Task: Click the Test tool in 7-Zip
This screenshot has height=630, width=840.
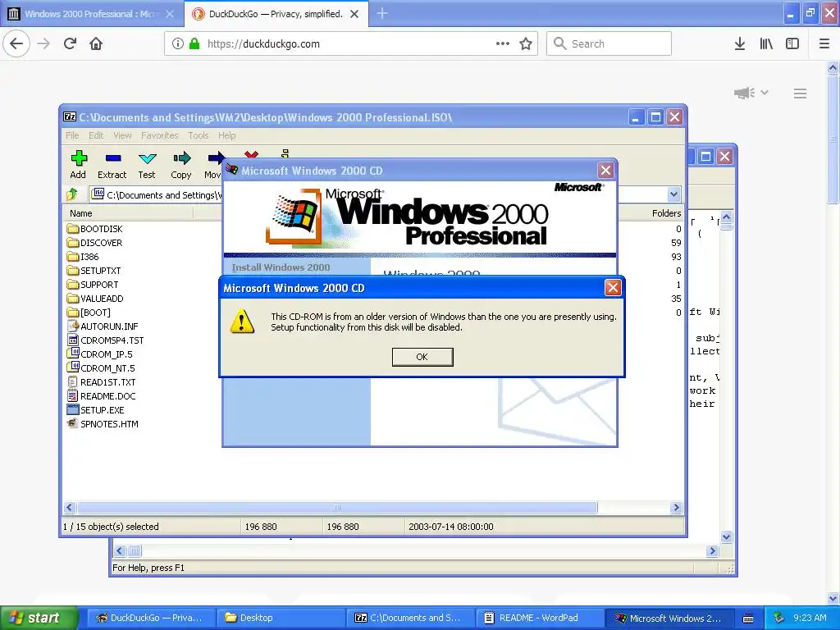Action: pos(147,164)
